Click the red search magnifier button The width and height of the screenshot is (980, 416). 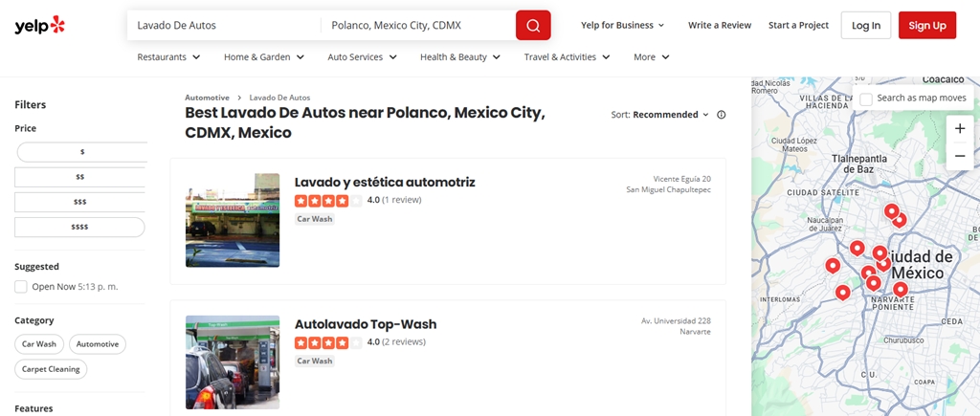point(533,25)
